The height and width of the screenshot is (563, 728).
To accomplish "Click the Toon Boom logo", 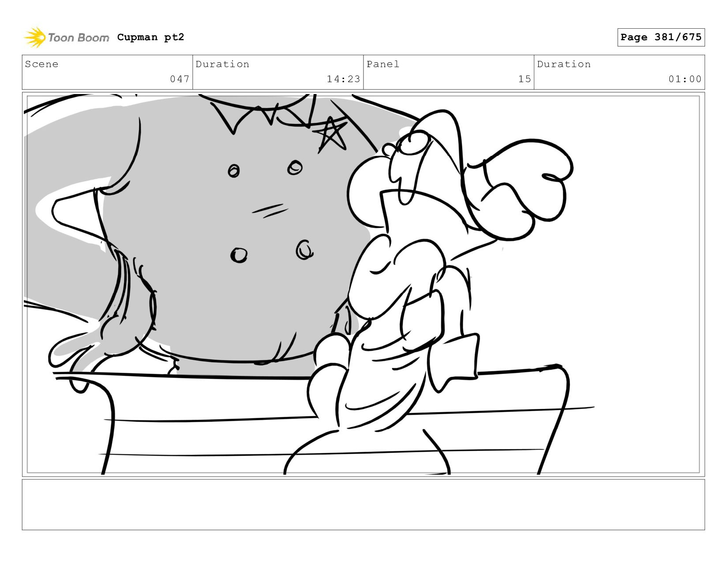I will click(x=66, y=38).
